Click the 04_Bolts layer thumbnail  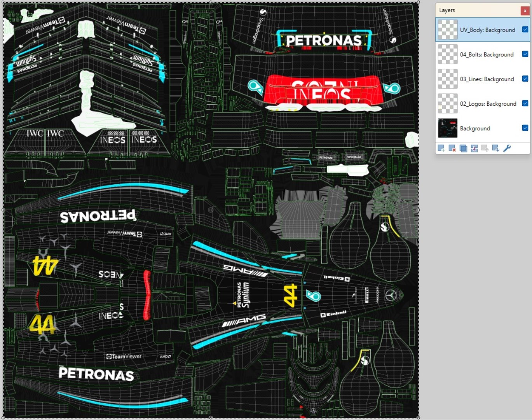pyautogui.click(x=448, y=54)
